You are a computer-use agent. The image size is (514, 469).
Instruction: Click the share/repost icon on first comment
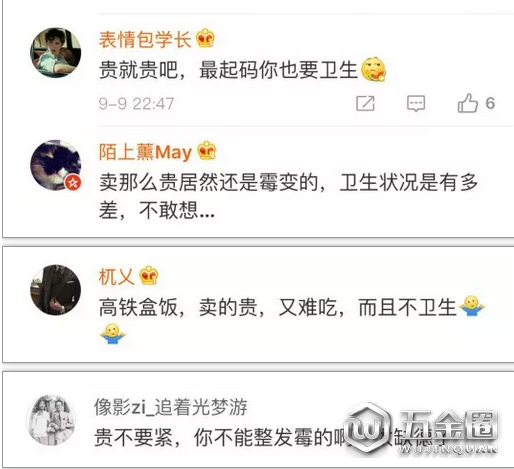[365, 103]
